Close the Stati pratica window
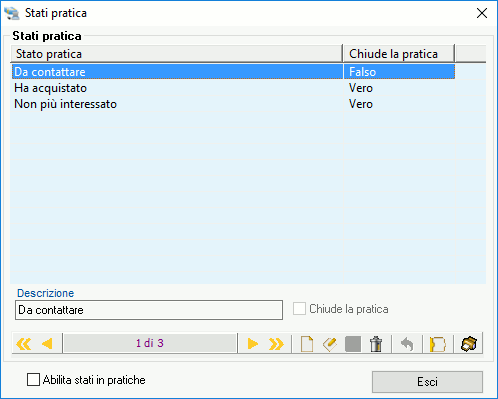The width and height of the screenshot is (498, 399). tap(482, 13)
